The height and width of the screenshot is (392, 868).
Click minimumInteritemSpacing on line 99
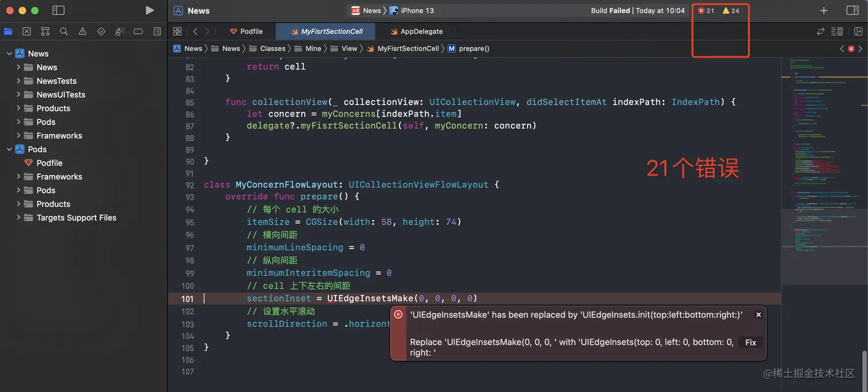308,273
